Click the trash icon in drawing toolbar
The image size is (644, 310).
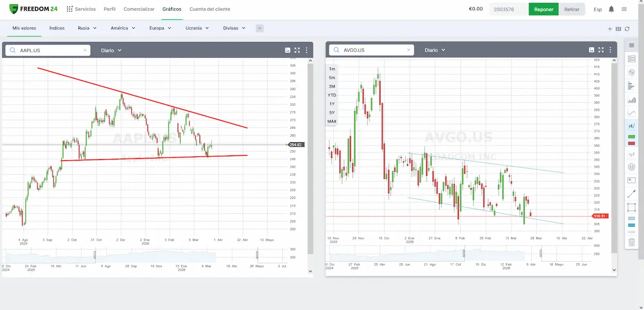[632, 242]
